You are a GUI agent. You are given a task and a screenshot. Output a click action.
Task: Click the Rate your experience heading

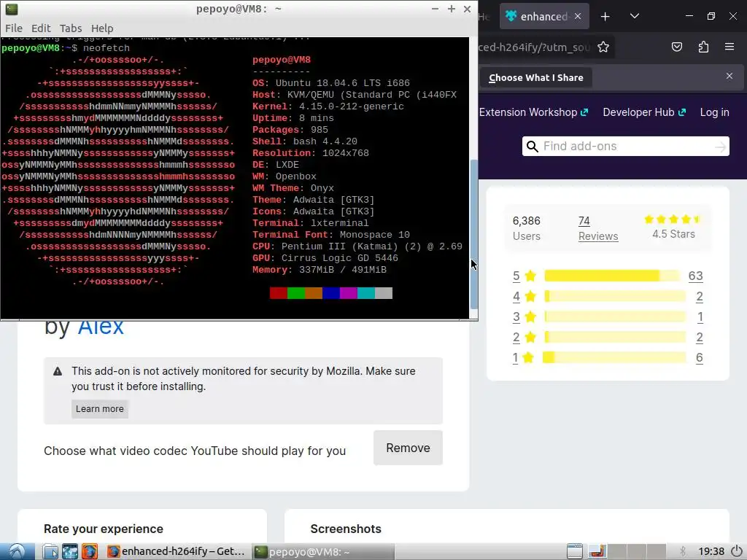(x=104, y=529)
